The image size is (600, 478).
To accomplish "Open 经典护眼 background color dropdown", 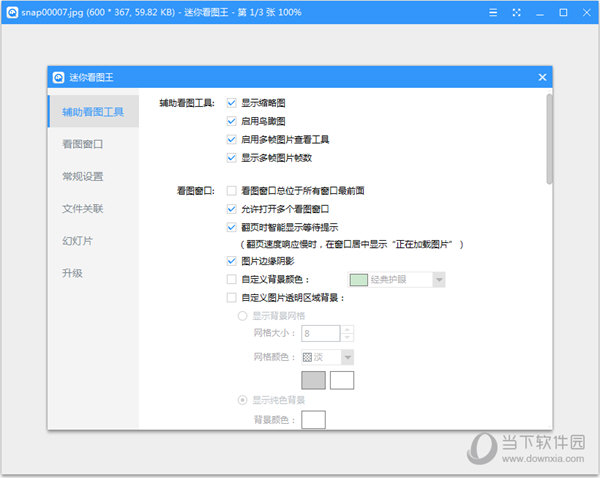I will 439,280.
